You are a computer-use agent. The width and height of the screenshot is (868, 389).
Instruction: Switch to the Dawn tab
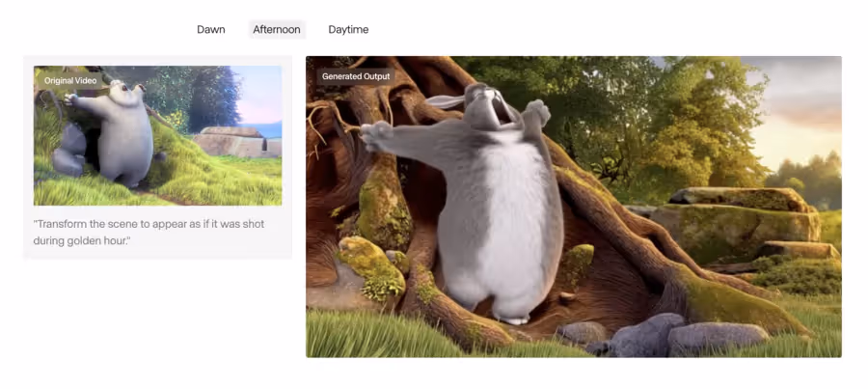coord(211,29)
